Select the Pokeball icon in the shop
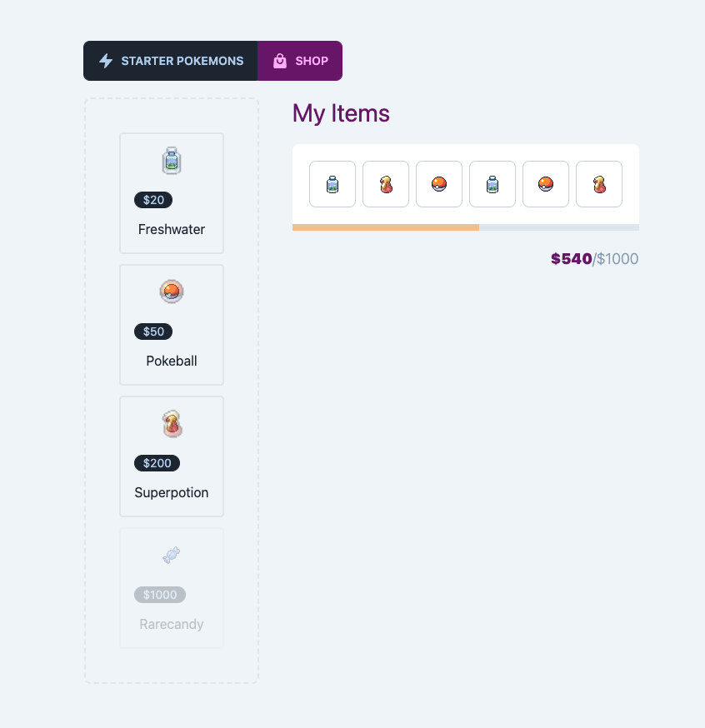705x728 pixels. [x=171, y=292]
